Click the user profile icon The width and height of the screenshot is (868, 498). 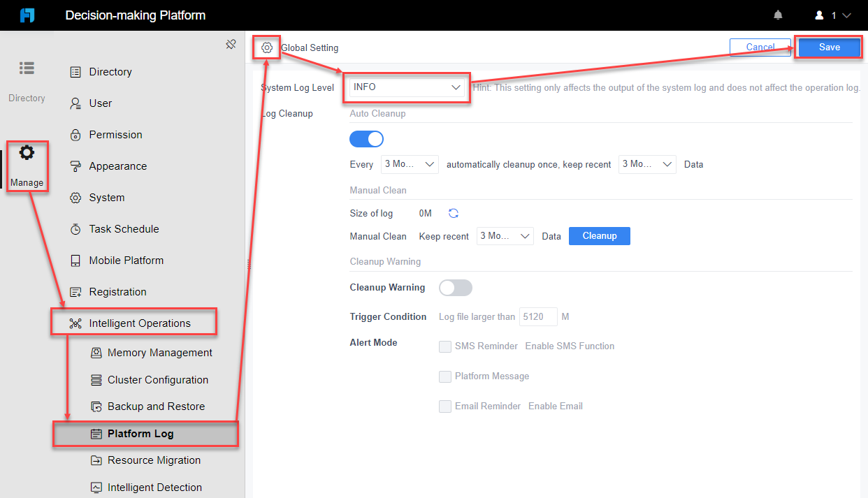[x=820, y=13]
